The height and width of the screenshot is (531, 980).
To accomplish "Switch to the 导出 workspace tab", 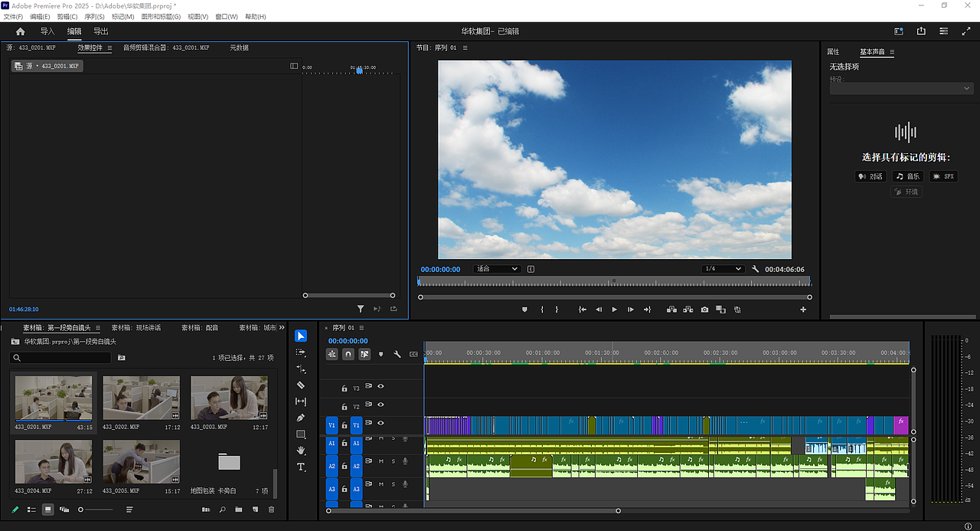I will (100, 31).
